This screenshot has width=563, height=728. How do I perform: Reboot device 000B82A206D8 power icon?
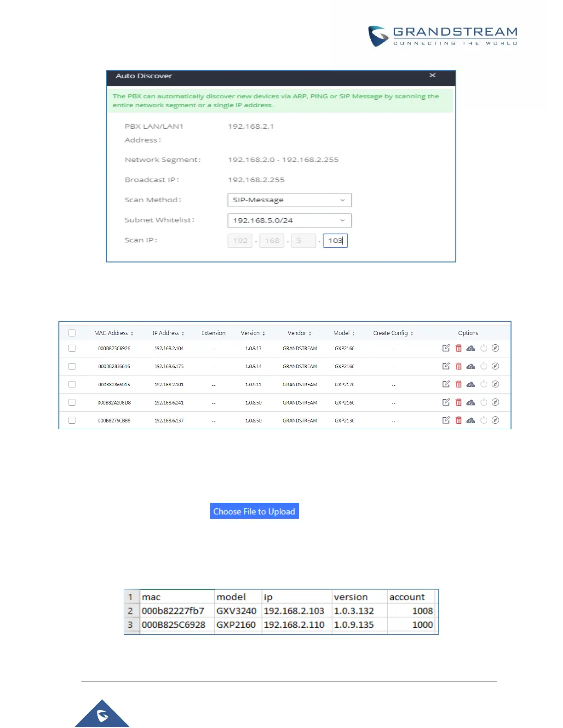(x=483, y=402)
